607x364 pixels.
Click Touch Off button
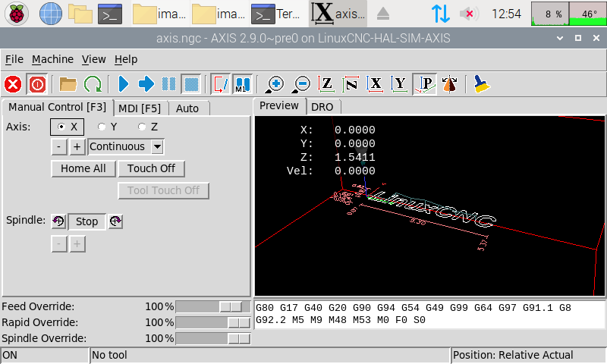pos(151,168)
